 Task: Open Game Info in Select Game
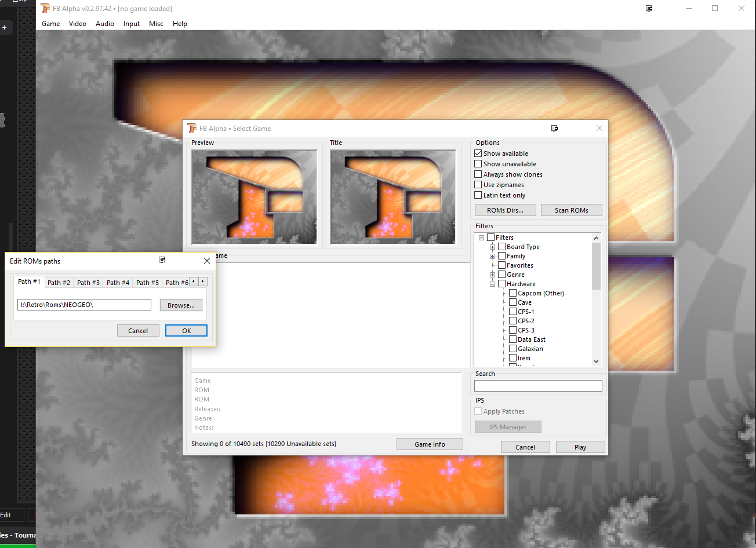pos(430,444)
